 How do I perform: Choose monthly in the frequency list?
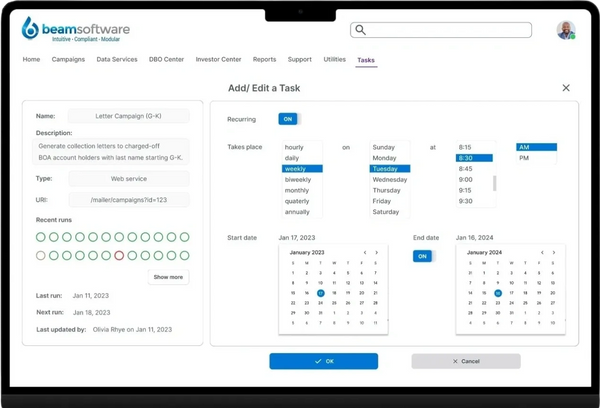[296, 190]
